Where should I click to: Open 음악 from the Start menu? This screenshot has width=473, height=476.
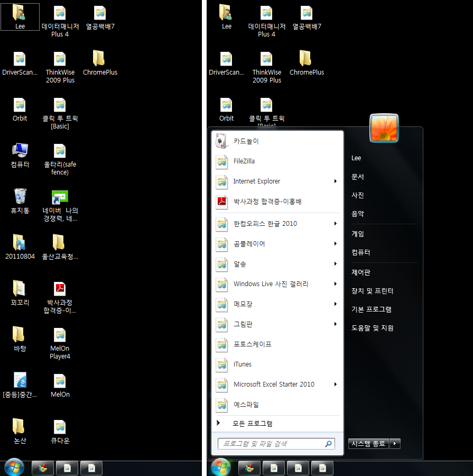(357, 214)
